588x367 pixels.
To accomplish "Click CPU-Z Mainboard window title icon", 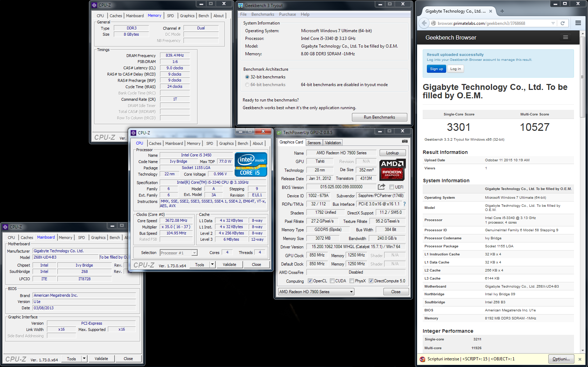I will point(5,227).
